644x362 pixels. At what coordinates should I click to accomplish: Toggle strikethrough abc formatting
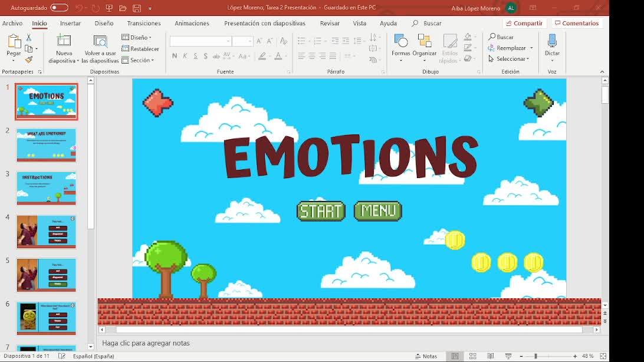coord(216,56)
